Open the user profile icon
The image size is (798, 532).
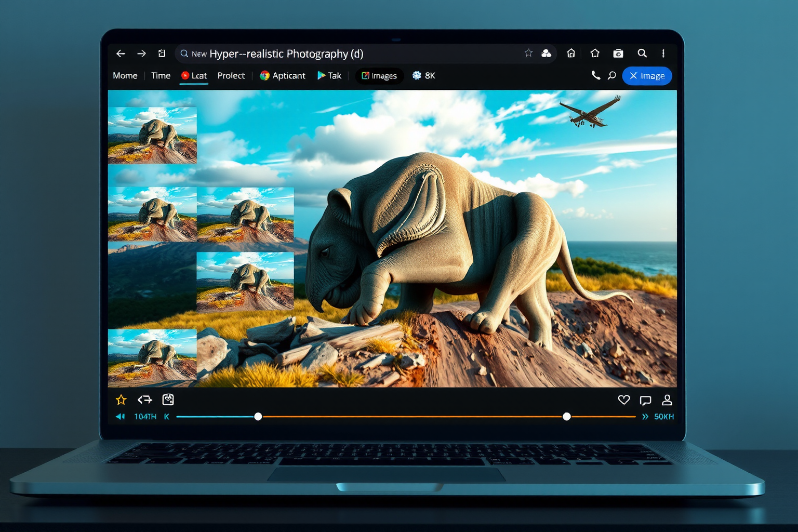[667, 400]
